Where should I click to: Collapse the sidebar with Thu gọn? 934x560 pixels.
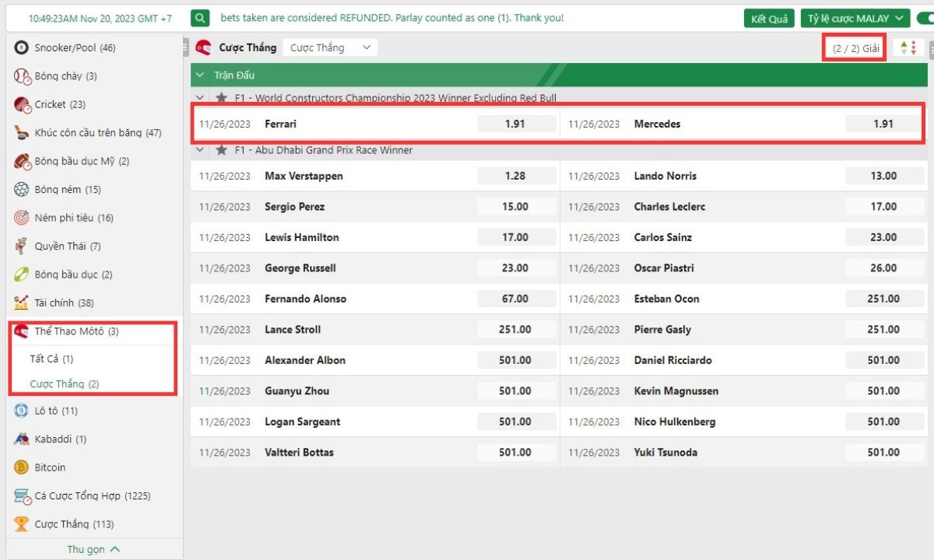(x=93, y=549)
